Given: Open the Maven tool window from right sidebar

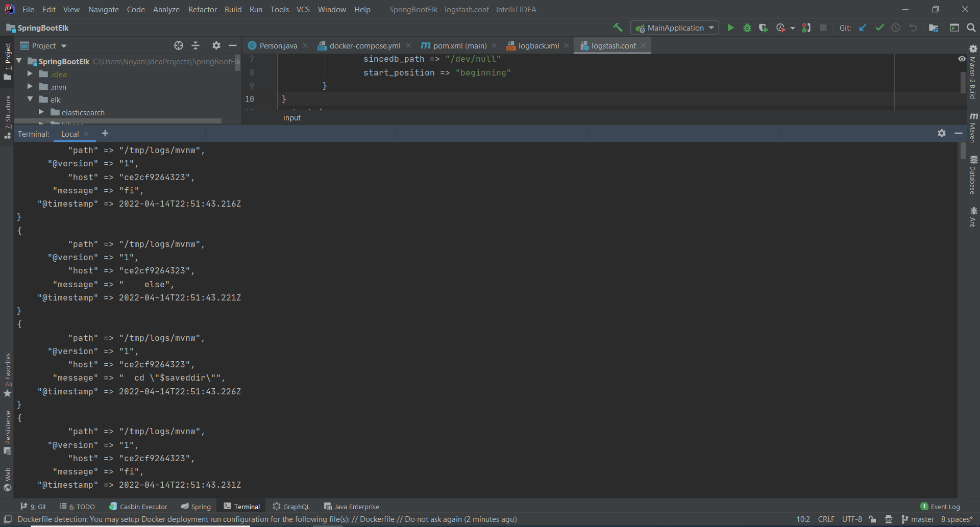Looking at the screenshot, I should pyautogui.click(x=973, y=128).
